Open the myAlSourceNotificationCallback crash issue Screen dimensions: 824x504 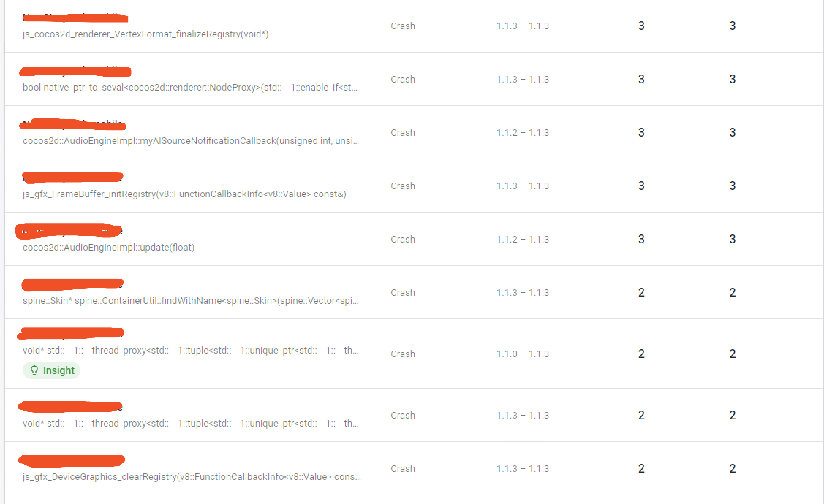pyautogui.click(x=190, y=141)
